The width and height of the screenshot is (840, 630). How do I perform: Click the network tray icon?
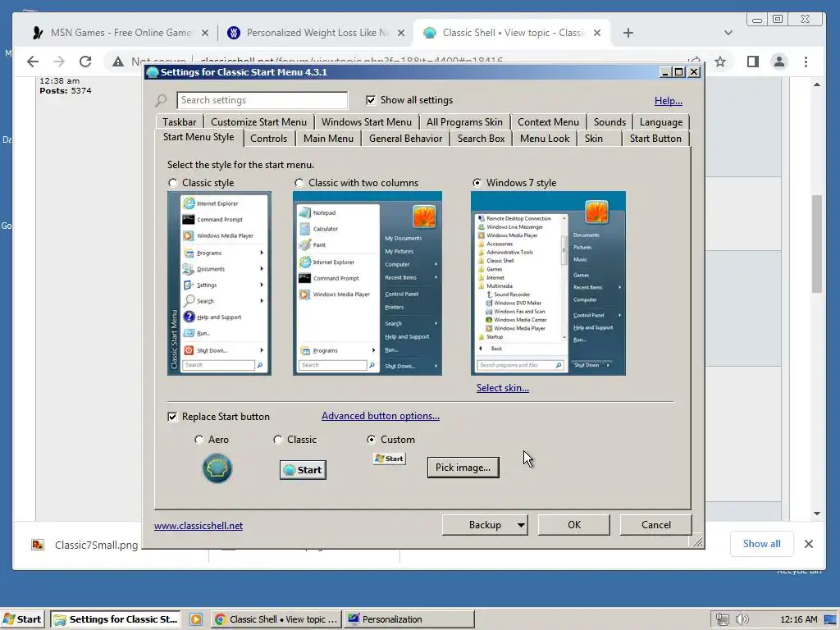pyautogui.click(x=722, y=619)
